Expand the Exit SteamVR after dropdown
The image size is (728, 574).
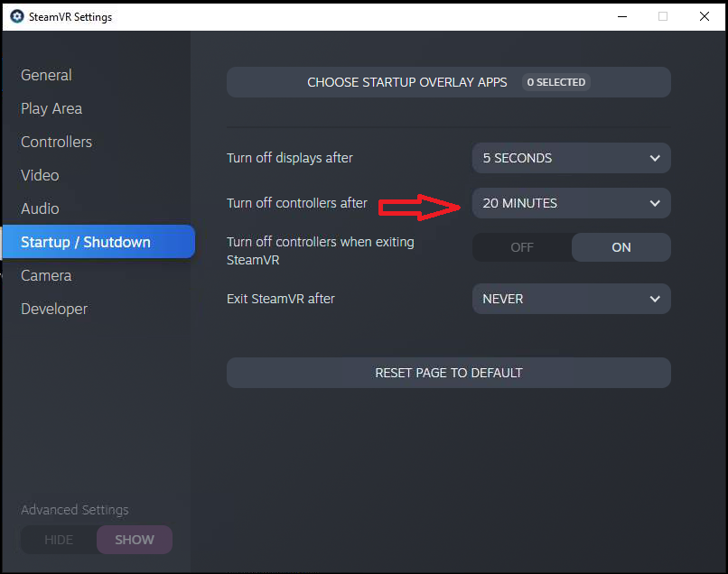pyautogui.click(x=571, y=299)
